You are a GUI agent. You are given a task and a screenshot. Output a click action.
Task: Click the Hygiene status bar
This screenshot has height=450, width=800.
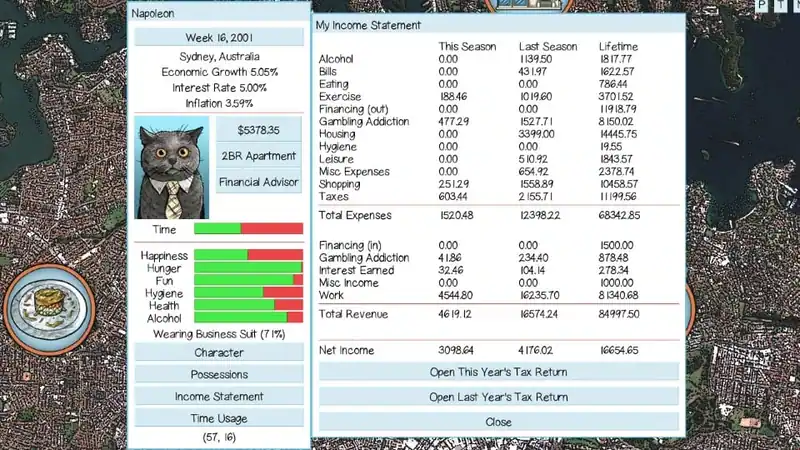[x=248, y=292]
